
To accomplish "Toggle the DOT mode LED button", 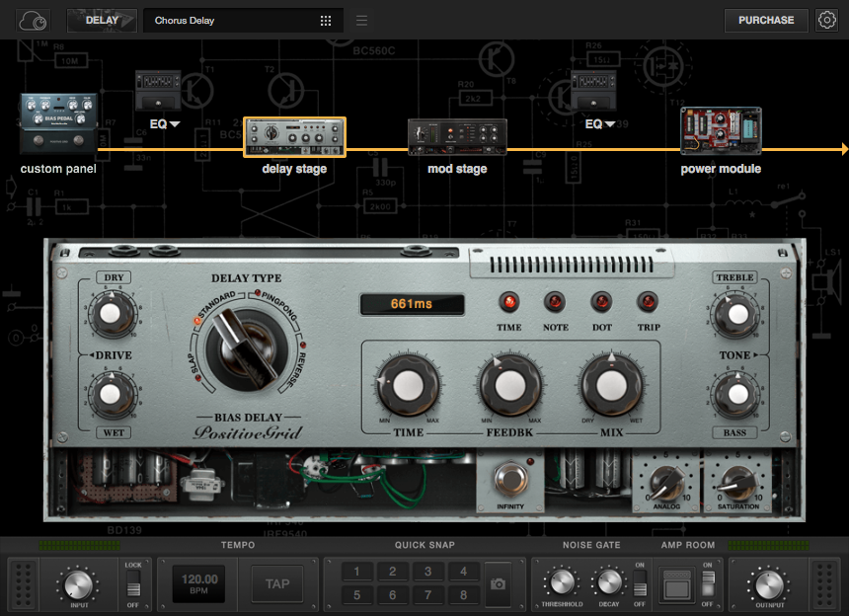I will [601, 302].
